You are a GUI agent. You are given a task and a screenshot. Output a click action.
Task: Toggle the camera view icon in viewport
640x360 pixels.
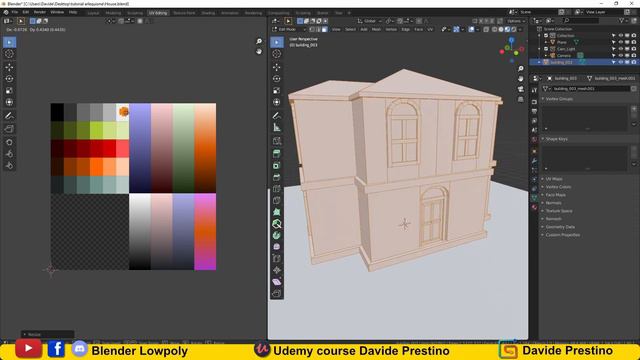(x=520, y=89)
